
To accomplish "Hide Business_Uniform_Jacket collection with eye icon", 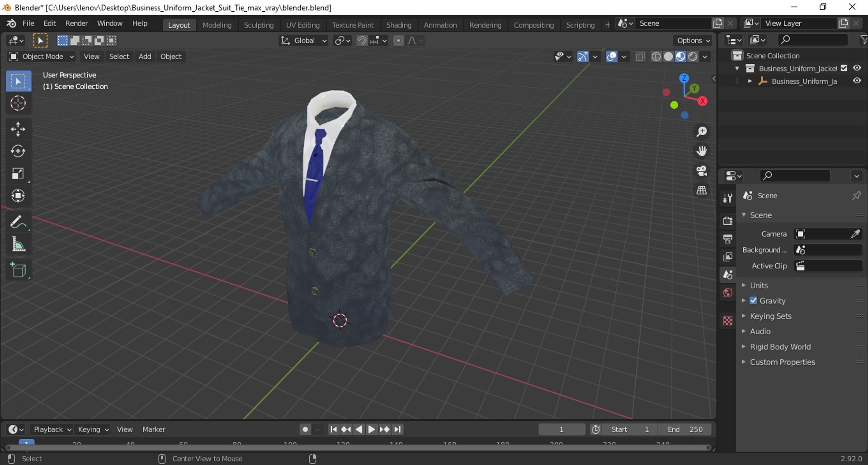I will tap(857, 68).
